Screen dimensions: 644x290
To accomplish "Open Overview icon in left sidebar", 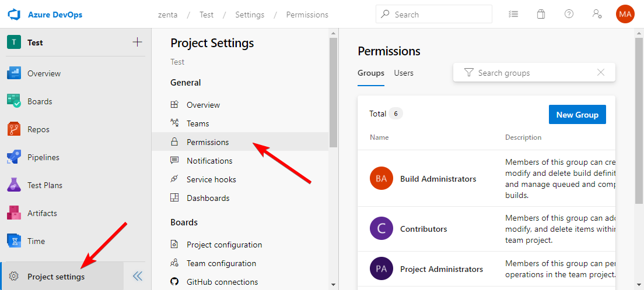I will tap(14, 73).
